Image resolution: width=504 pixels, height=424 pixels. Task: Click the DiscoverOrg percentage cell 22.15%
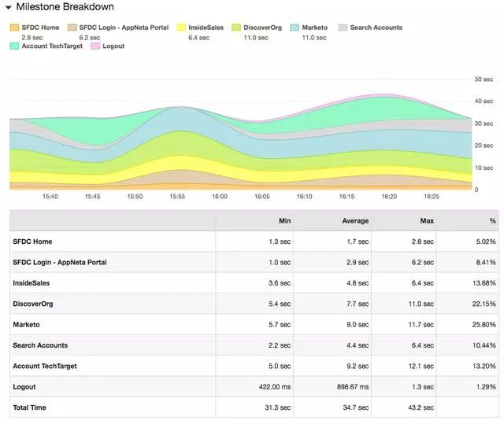pyautogui.click(x=484, y=304)
